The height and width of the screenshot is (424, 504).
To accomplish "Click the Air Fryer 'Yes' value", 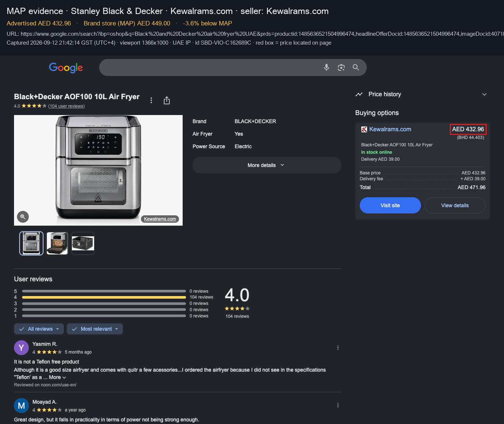I will (239, 134).
